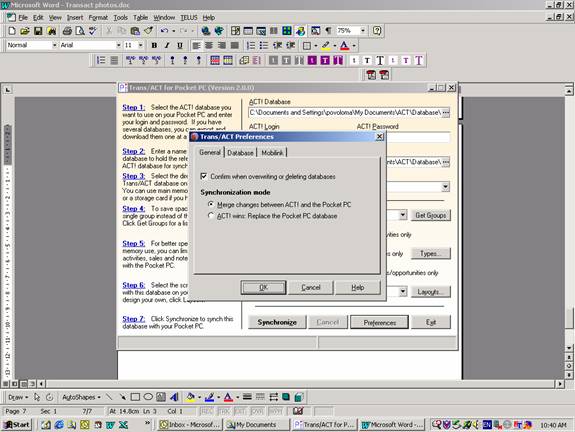Image resolution: width=575 pixels, height=432 pixels.
Task: Click the ACT! Database path input field
Action: (345, 113)
